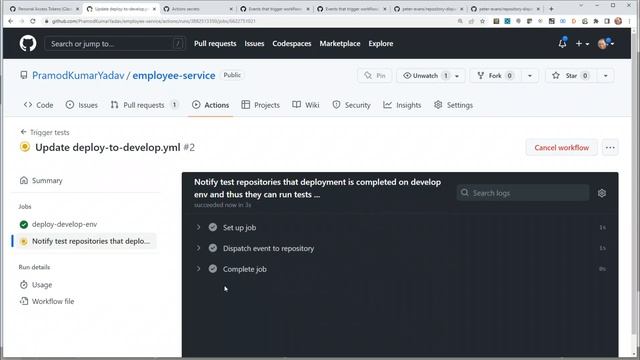Click the Search logs field
640x360 pixels.
pyautogui.click(x=523, y=193)
